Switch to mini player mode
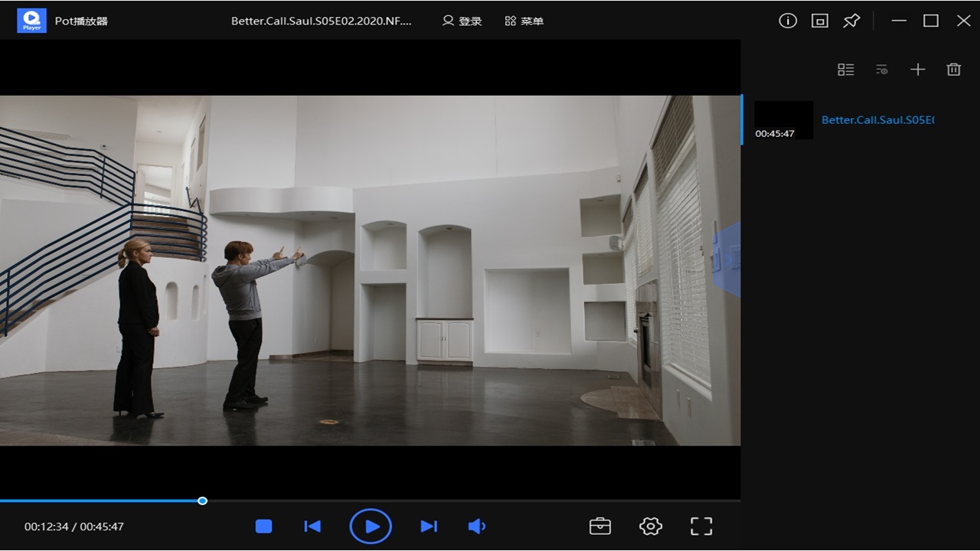Viewport: 980px width, 551px height. coord(820,21)
